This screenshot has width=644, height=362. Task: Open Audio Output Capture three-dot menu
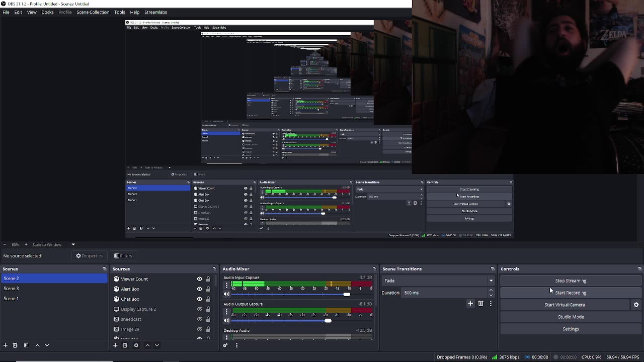(x=226, y=312)
